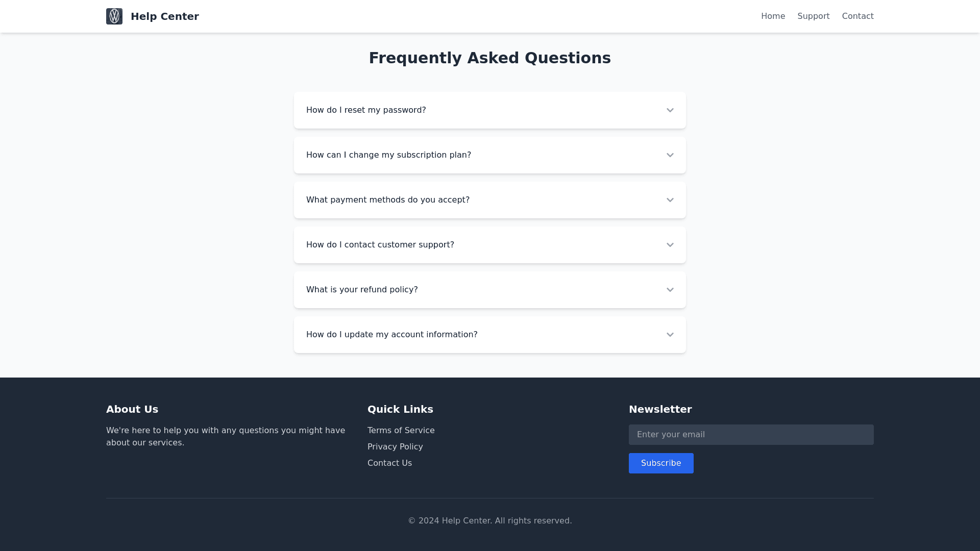Go to Support in top navigation

pyautogui.click(x=813, y=16)
